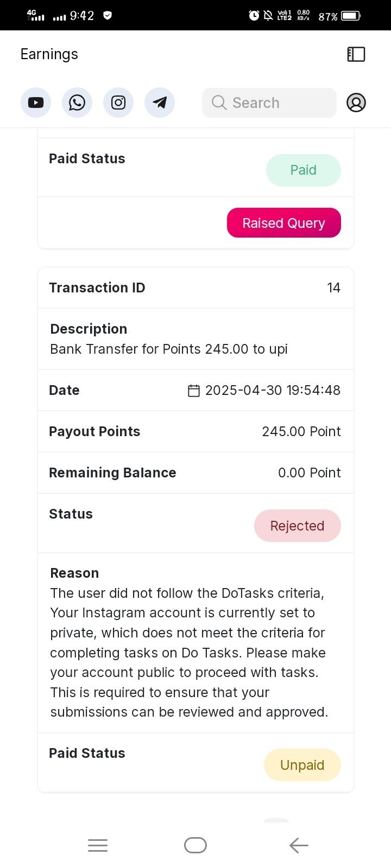Click the Raised Query button
This screenshot has width=391, height=868.
point(284,223)
